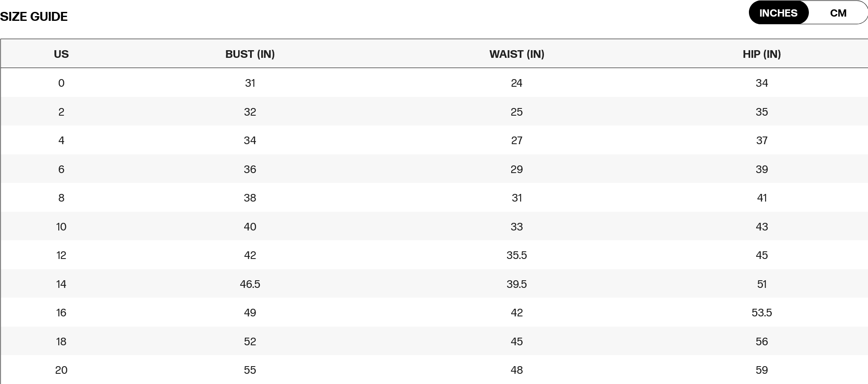Click waist value 29 for size 6

517,169
